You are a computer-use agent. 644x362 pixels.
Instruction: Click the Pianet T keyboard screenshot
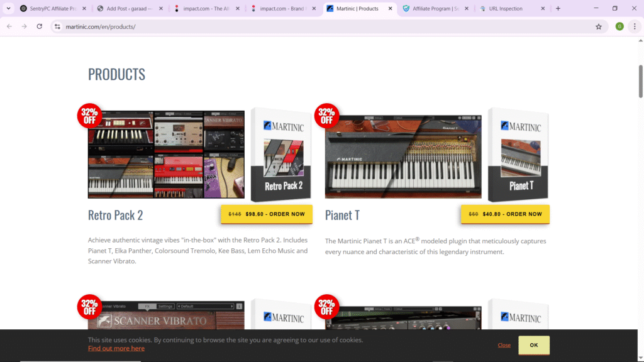(x=403, y=156)
